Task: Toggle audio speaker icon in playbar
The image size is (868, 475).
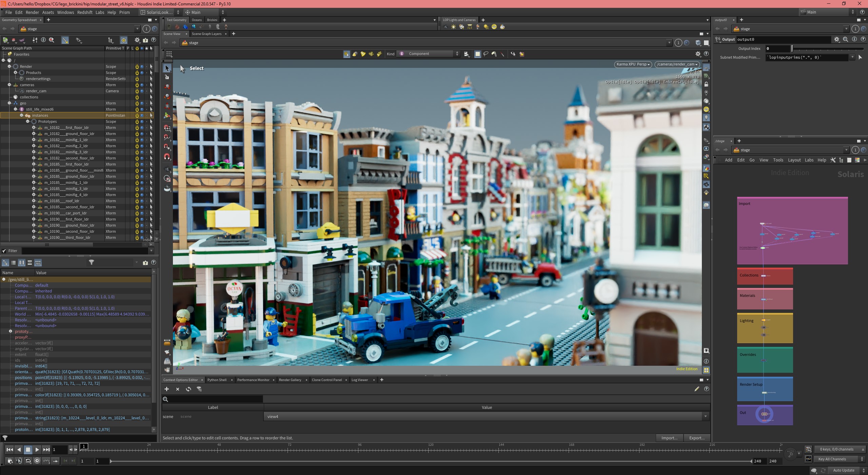Action: click(19, 461)
